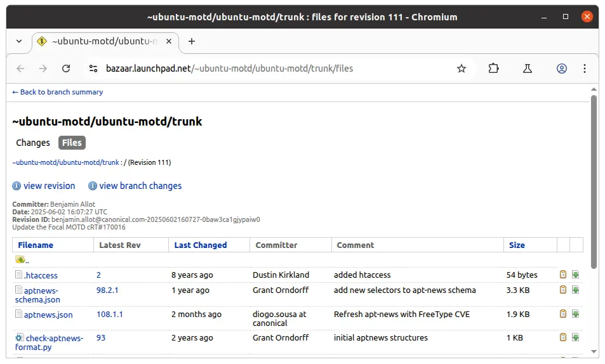Open the browser extensions puzzle icon
The image size is (605, 364).
493,68
